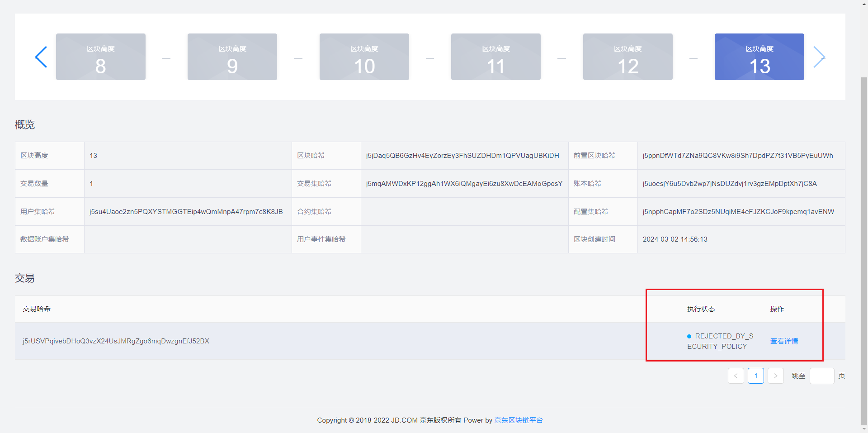Image resolution: width=868 pixels, height=433 pixels.
Task: Click config set hash j5npphCapMF7o2S...
Action: (x=738, y=212)
